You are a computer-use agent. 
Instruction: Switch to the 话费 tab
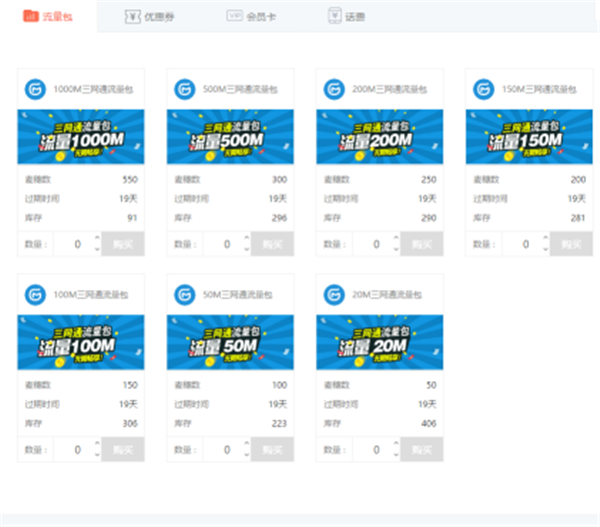pos(347,16)
